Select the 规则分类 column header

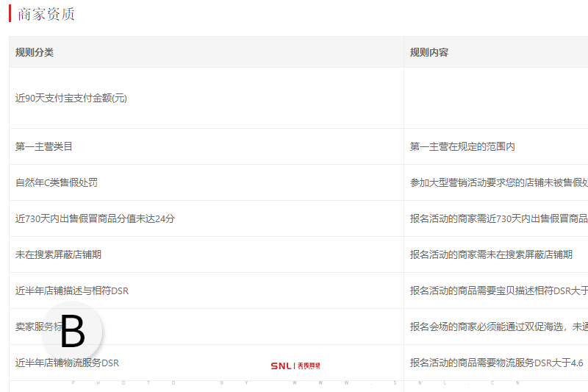pos(35,52)
